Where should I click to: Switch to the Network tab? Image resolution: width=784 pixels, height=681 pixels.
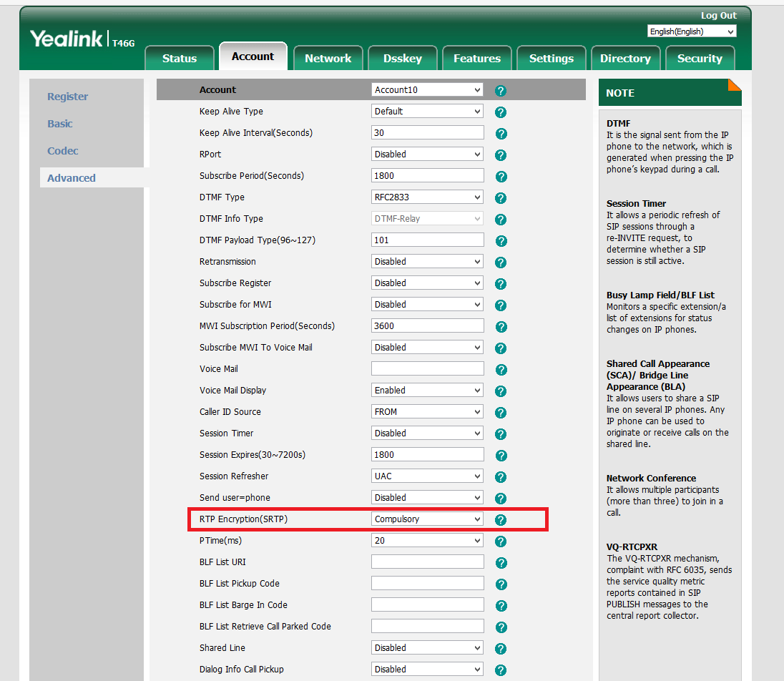(328, 59)
